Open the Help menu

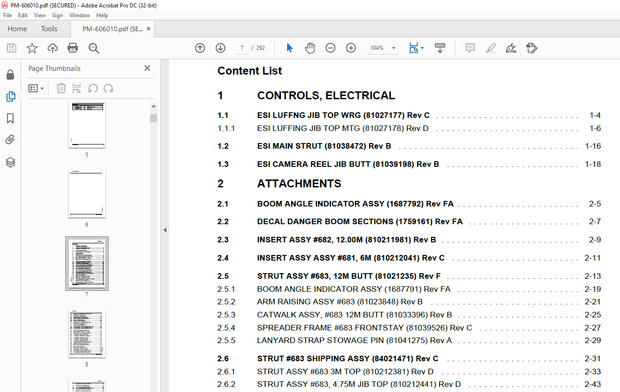point(102,15)
